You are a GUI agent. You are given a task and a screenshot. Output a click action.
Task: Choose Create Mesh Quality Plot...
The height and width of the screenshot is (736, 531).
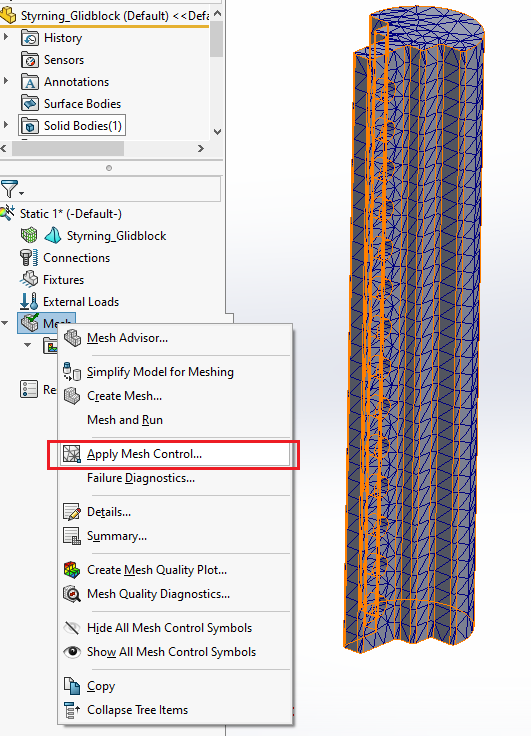tap(157, 570)
